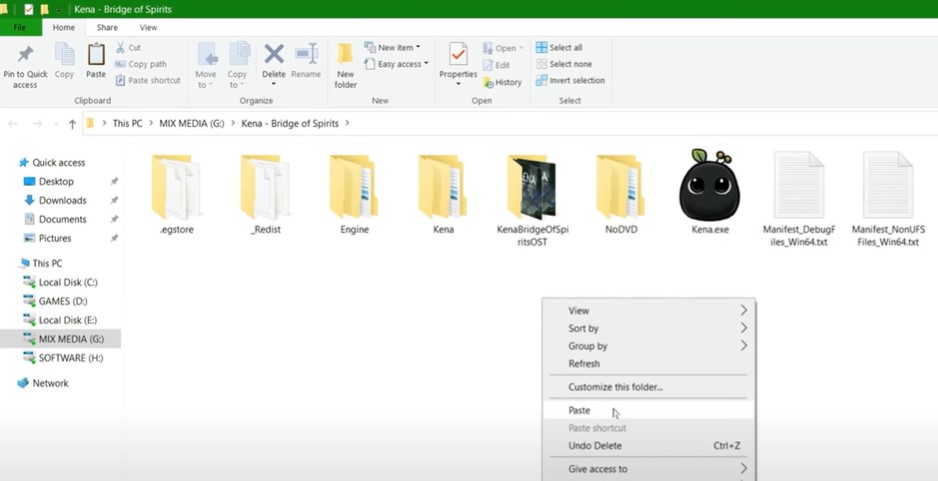Screen dimensions: 938x481
Task: Click Open in the ribbon Open group
Action: pos(502,48)
